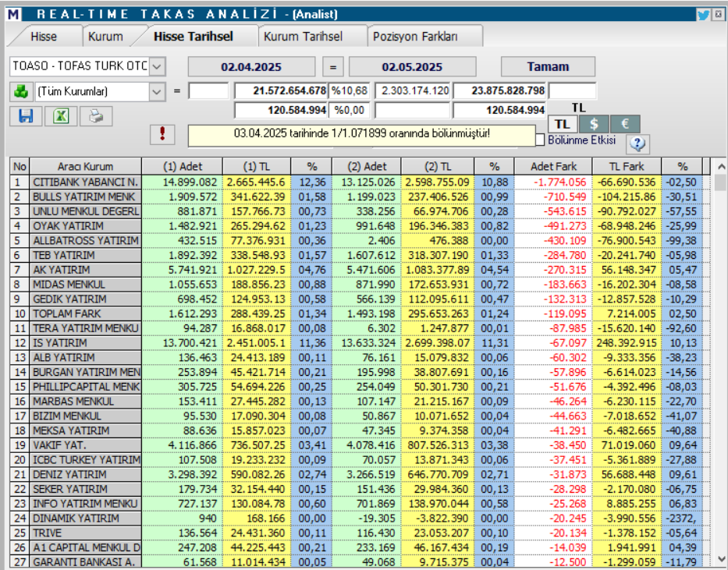
Task: Open Pozisyon Farkları tab
Action: pos(415,37)
